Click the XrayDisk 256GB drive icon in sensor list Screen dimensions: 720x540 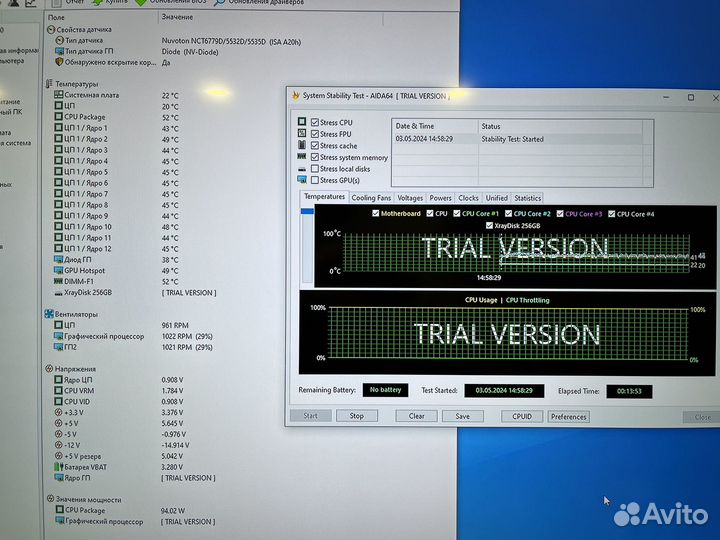(58, 292)
